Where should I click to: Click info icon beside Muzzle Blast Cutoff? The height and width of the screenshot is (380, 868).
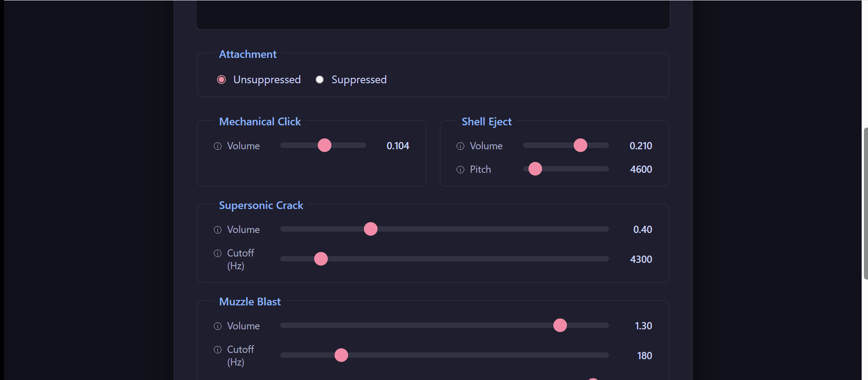point(217,350)
